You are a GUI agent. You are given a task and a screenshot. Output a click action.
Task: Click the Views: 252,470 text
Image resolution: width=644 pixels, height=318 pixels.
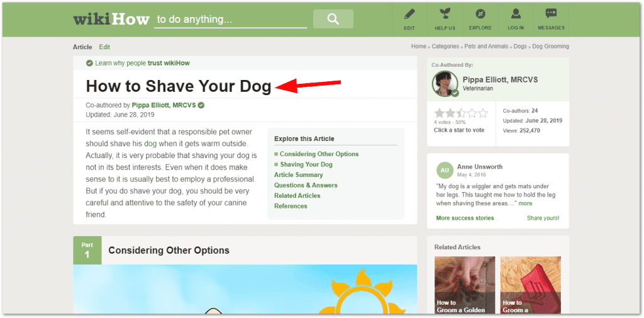[x=521, y=131]
